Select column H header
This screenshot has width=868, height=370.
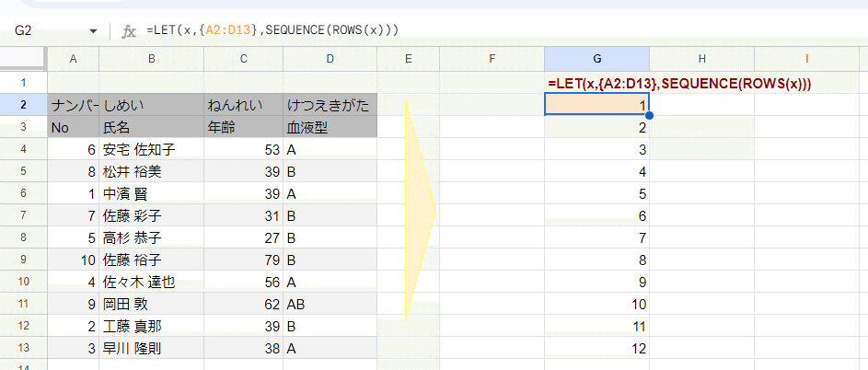coord(702,59)
